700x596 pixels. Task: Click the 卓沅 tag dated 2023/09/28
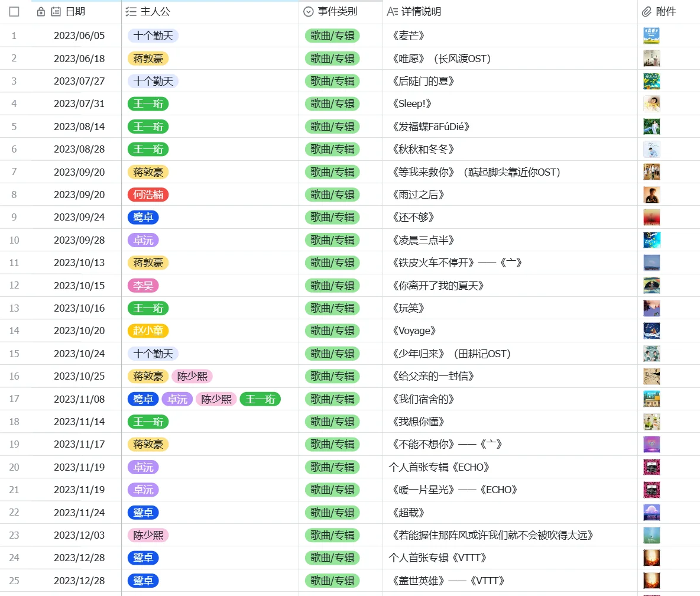(x=143, y=239)
